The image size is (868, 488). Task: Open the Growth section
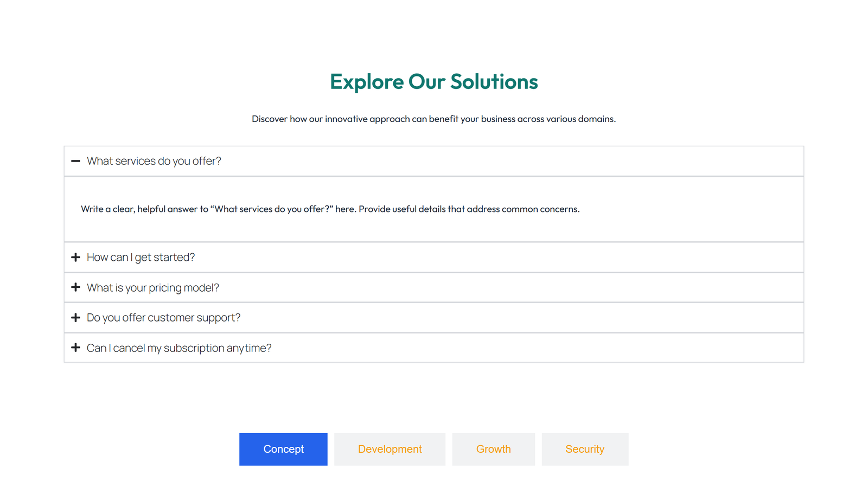coord(493,449)
